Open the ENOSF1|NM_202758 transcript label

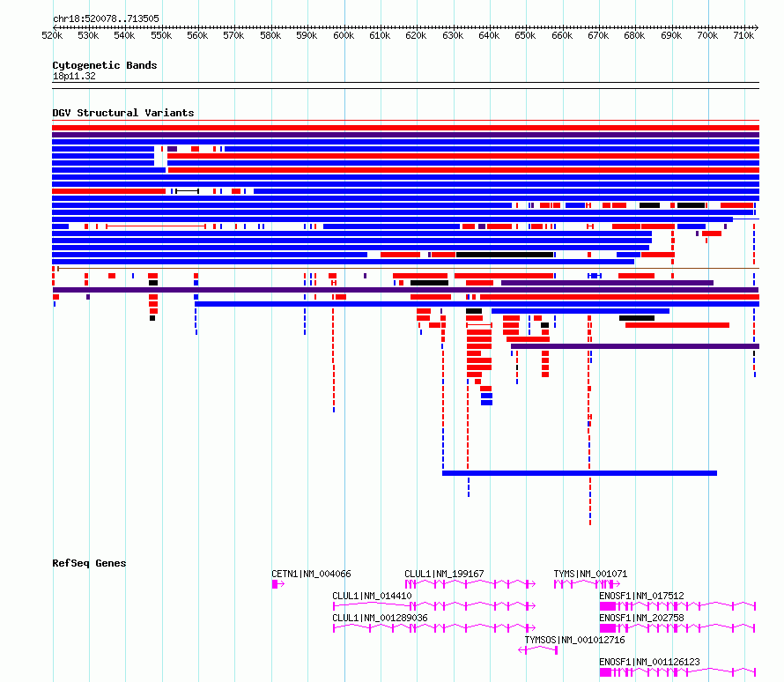coord(641,618)
